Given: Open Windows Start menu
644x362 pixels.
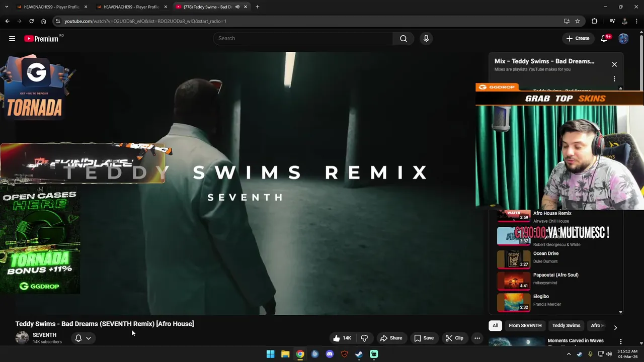Looking at the screenshot, I should [270, 354].
